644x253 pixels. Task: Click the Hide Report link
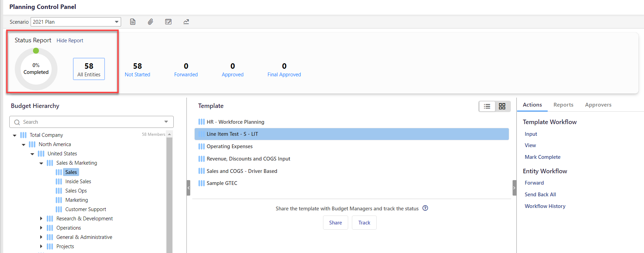tap(70, 41)
